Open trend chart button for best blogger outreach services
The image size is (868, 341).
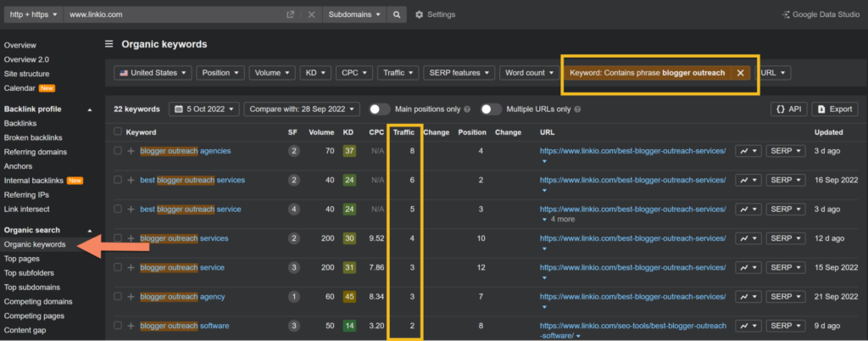[748, 180]
